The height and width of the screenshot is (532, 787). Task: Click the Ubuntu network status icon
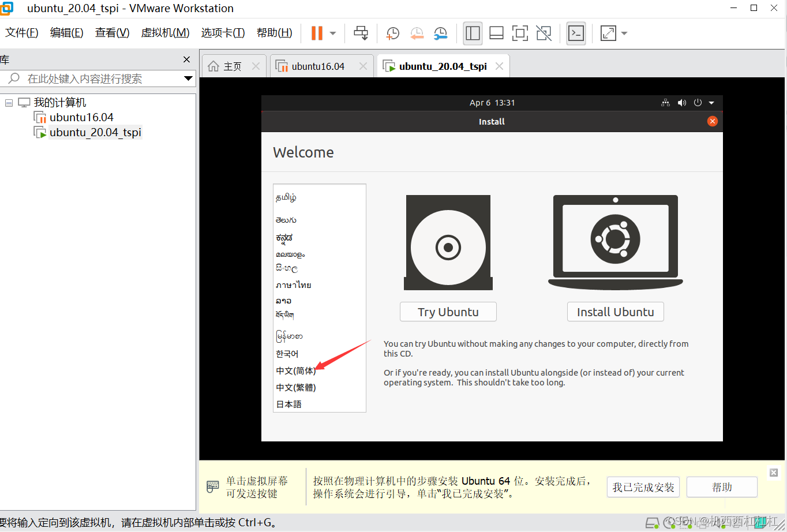point(665,103)
